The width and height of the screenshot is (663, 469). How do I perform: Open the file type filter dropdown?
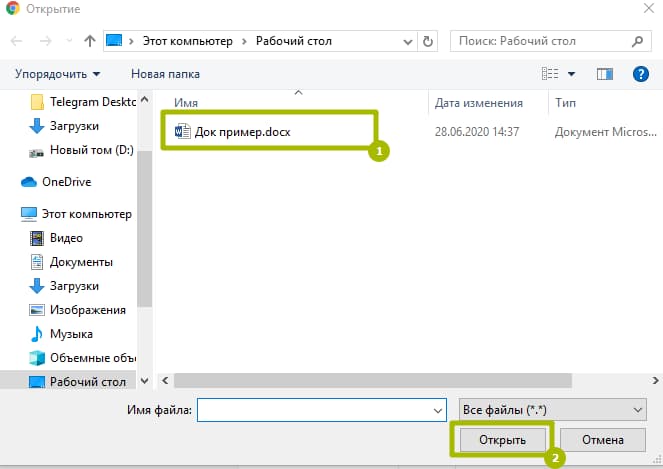551,410
